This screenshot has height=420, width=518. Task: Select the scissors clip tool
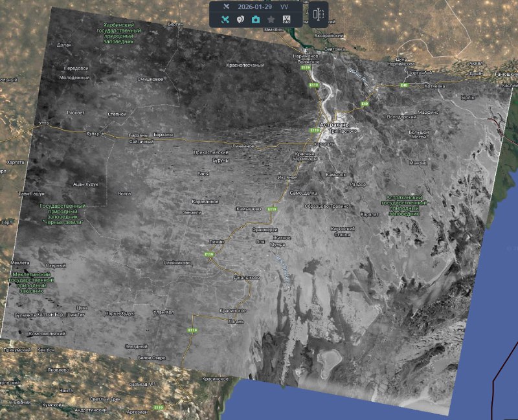pyautogui.click(x=286, y=19)
